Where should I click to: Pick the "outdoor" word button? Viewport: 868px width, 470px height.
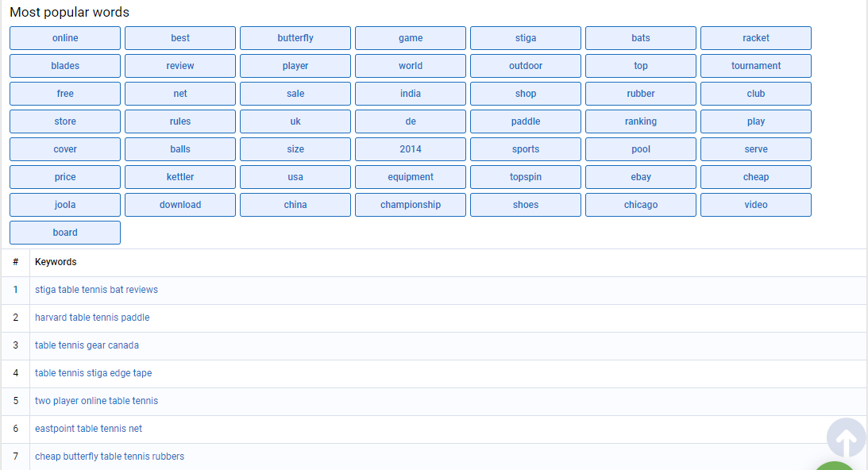[x=526, y=66]
